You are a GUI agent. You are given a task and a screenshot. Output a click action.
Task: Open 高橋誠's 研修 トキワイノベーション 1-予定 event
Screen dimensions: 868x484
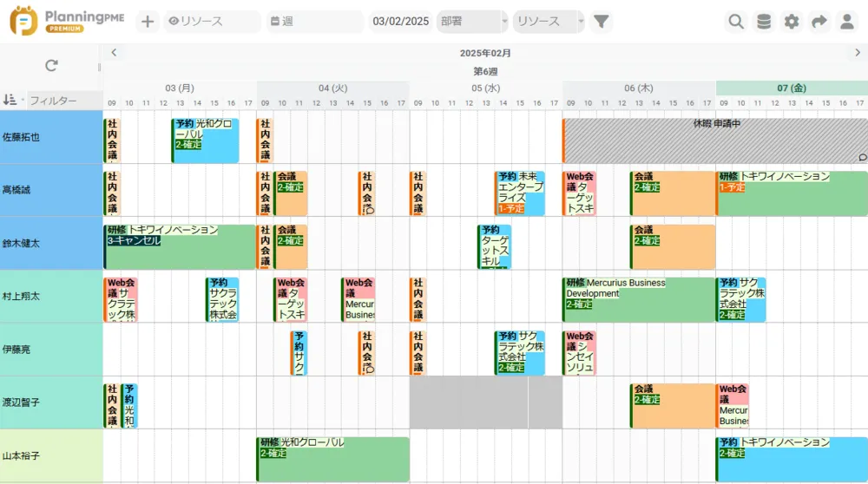click(x=792, y=193)
